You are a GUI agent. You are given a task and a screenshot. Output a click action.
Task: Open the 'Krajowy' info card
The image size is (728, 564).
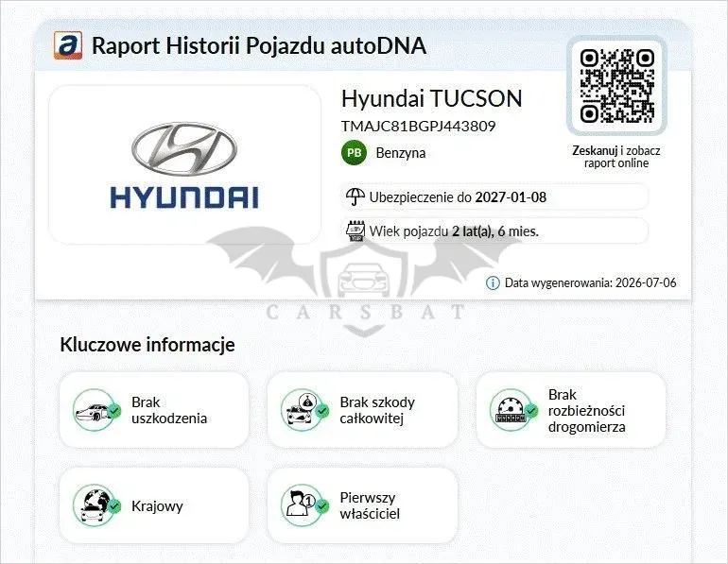click(x=154, y=505)
